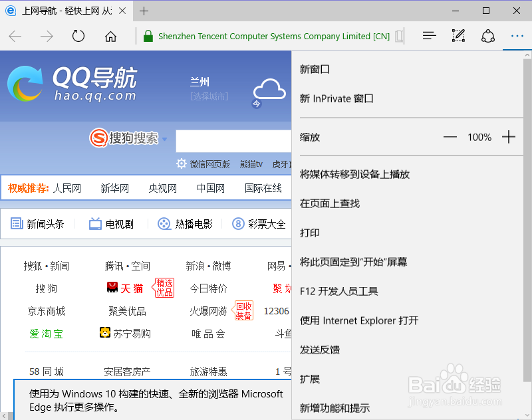Open the 12306 link
The height and width of the screenshot is (420, 532).
277,311
